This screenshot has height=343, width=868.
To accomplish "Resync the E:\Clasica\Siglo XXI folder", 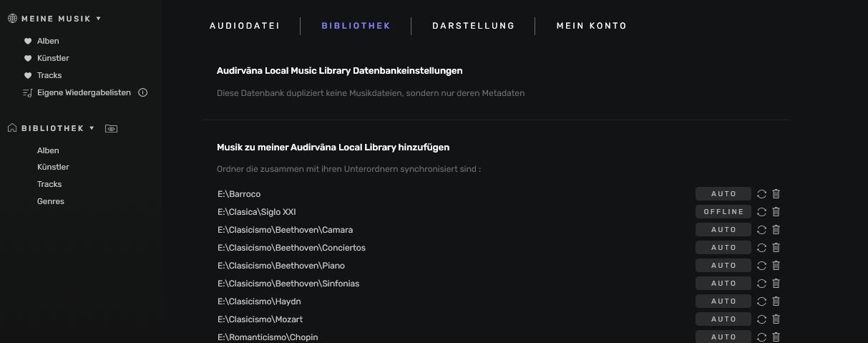I will [x=761, y=212].
